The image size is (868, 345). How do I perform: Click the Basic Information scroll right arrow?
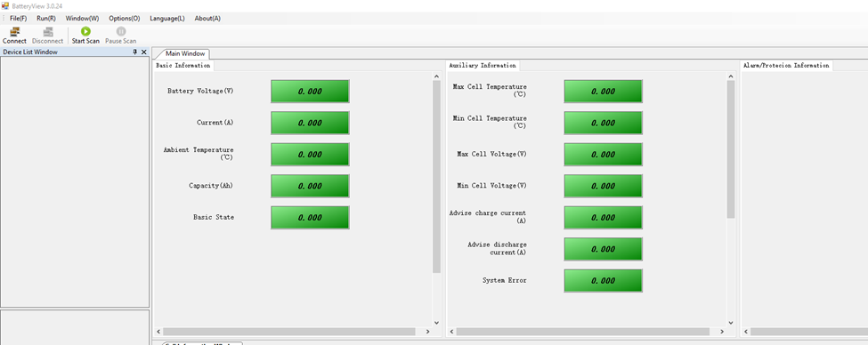pyautogui.click(x=427, y=332)
